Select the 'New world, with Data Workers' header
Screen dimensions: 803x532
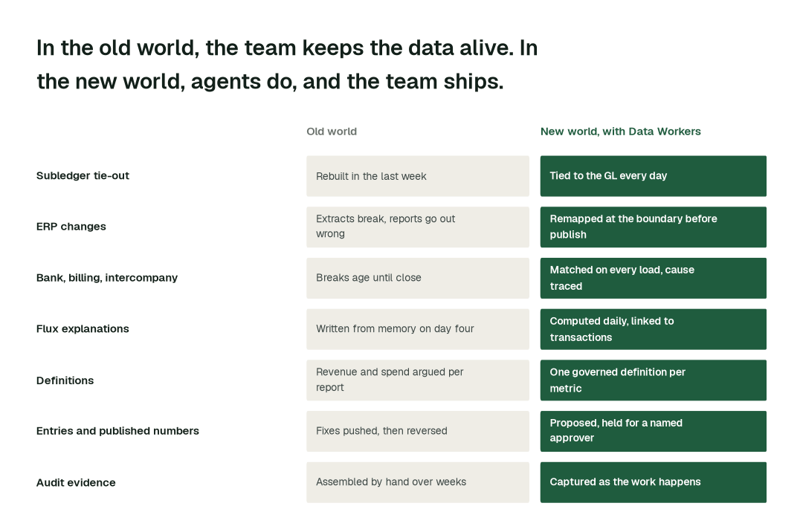tap(620, 132)
